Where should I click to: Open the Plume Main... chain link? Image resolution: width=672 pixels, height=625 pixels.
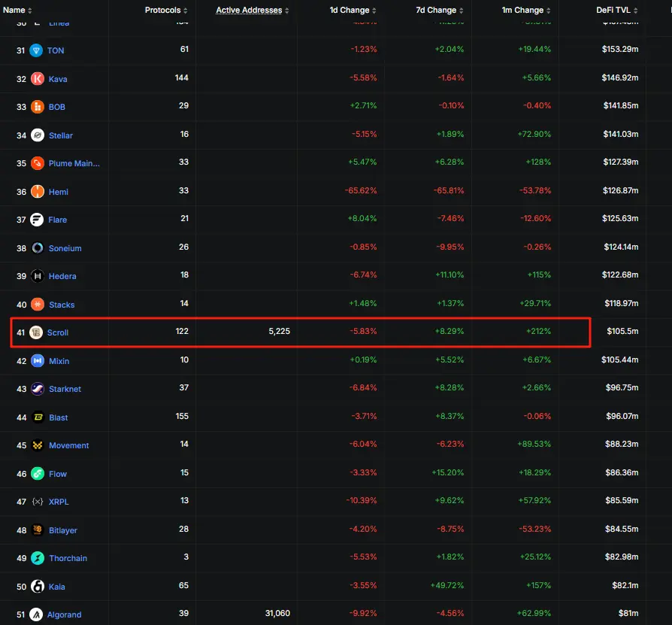[x=74, y=163]
